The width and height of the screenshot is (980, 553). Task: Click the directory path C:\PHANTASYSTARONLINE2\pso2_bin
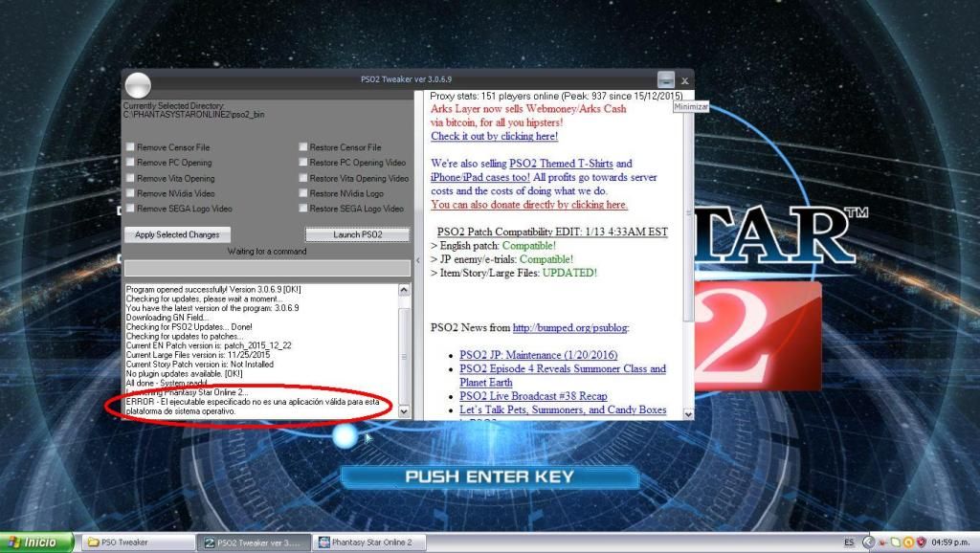[193, 115]
